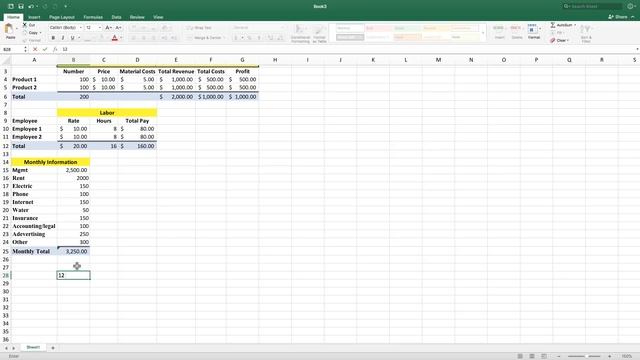Apply Underline formatting
The height and width of the screenshot is (360, 640).
[x=73, y=38]
